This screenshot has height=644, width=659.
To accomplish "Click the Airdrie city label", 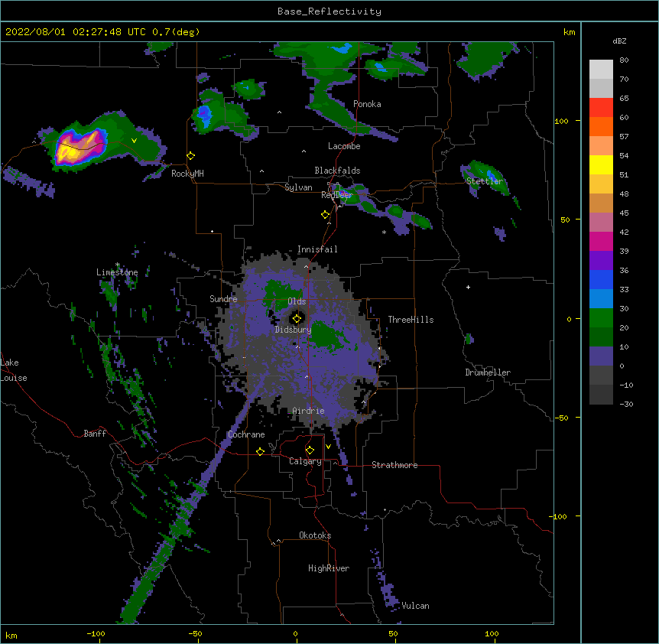I will [309, 411].
